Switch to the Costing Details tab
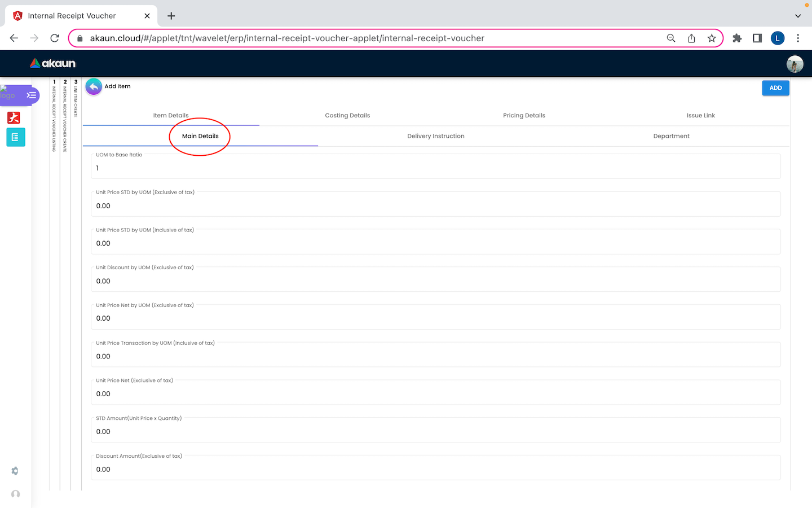This screenshot has height=508, width=812. click(347, 116)
